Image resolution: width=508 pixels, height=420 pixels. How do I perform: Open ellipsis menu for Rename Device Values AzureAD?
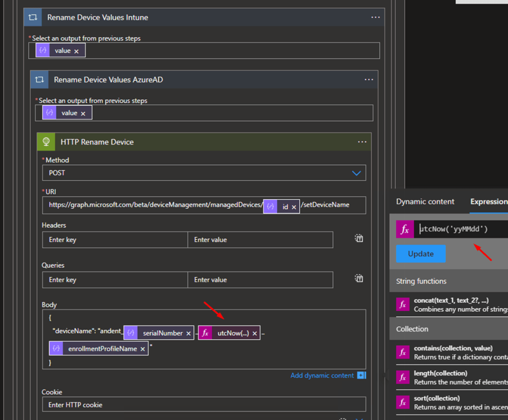[369, 79]
